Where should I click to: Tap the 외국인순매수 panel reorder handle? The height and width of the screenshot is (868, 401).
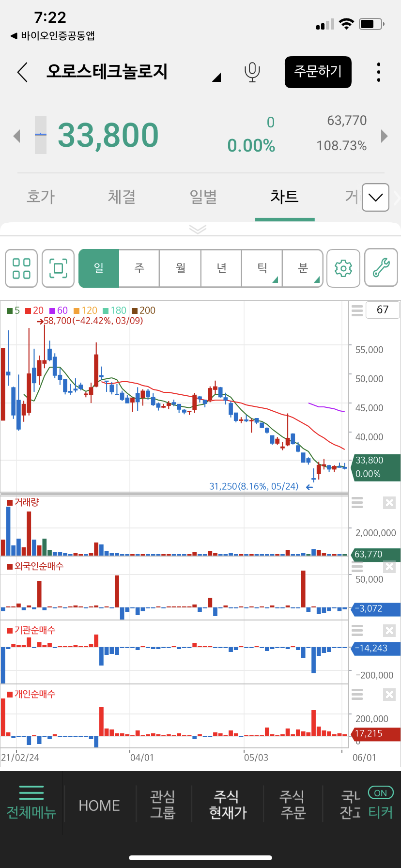(357, 567)
